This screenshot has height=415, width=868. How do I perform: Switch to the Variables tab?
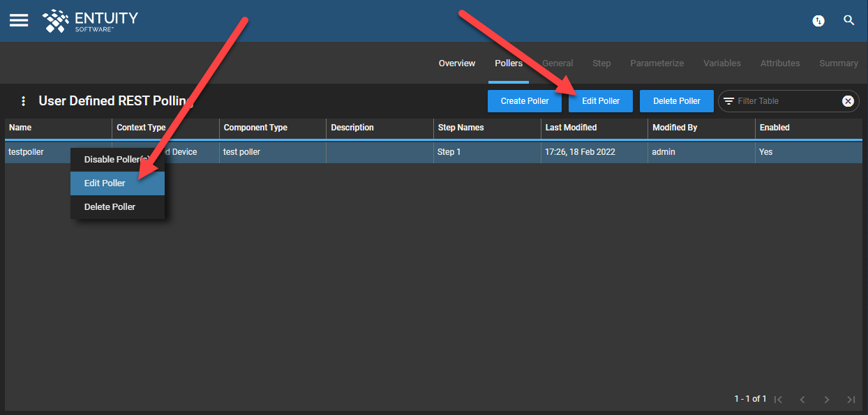[722, 63]
